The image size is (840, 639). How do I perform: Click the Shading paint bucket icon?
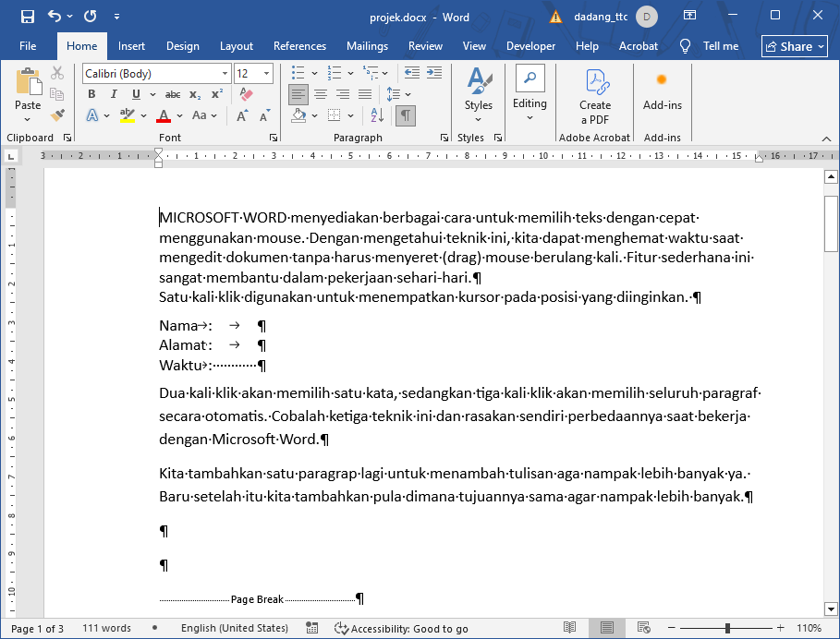(298, 115)
